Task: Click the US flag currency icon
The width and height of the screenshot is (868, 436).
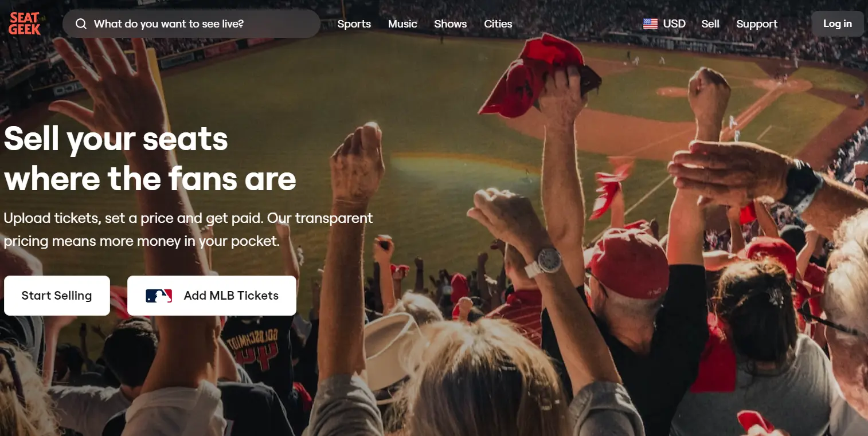Action: pyautogui.click(x=650, y=24)
